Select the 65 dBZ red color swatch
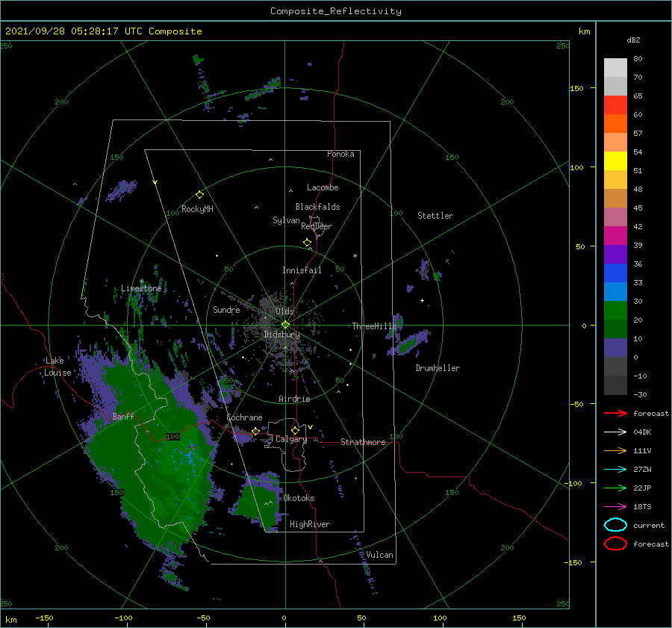This screenshot has width=672, height=628. click(x=615, y=105)
